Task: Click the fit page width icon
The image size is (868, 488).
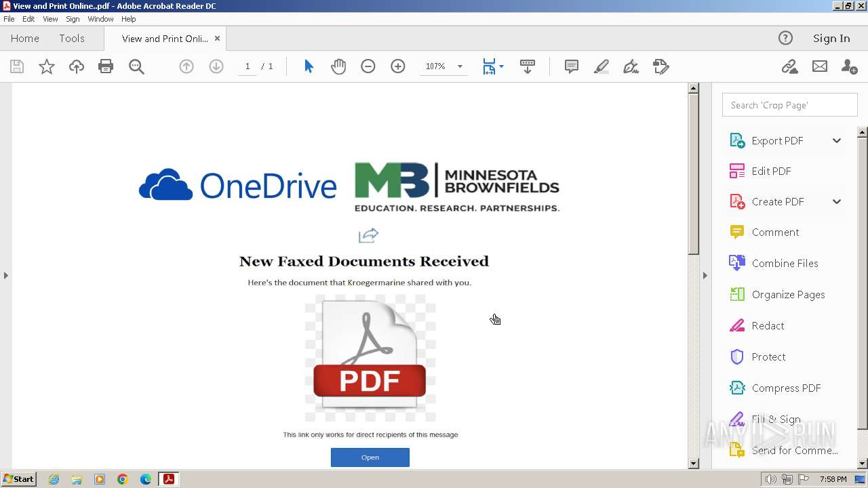Action: point(489,66)
